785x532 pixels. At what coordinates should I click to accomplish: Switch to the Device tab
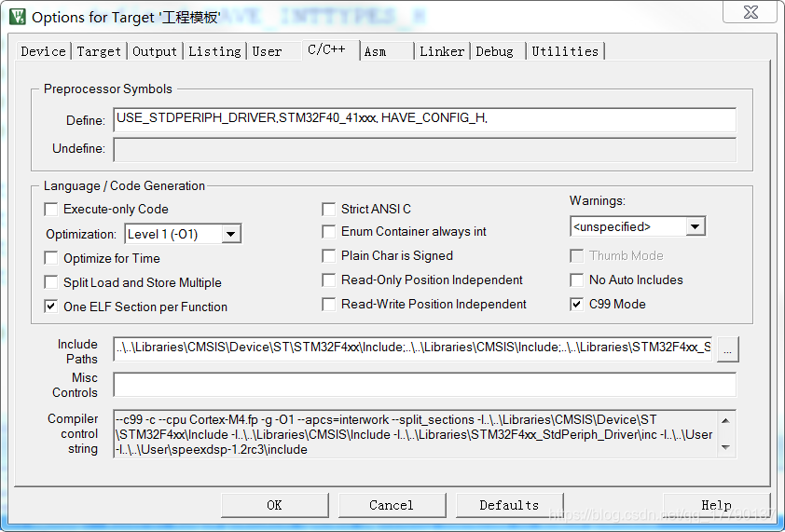(44, 51)
